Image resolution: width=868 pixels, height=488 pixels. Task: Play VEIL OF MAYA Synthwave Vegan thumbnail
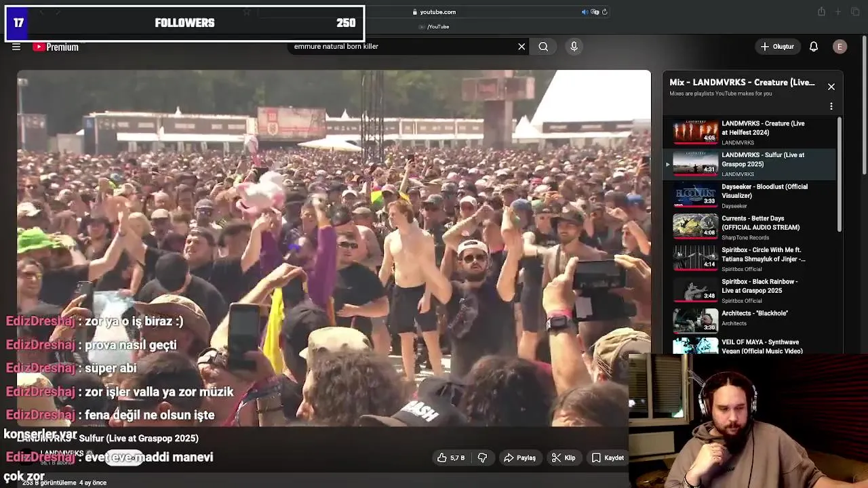point(695,346)
